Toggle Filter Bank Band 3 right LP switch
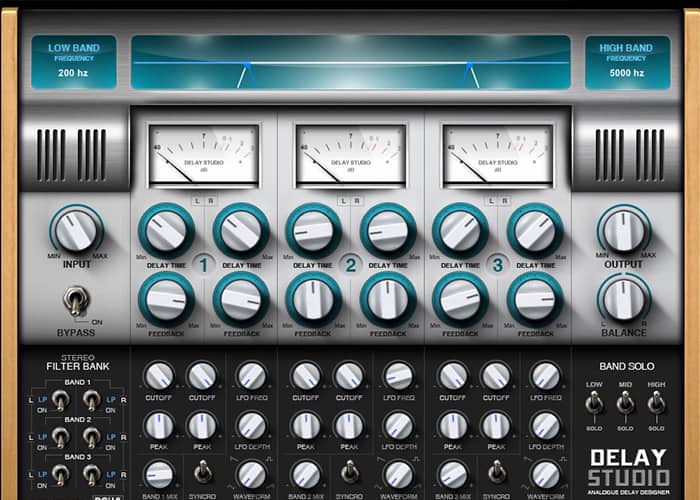Screen dimensions: 700x500 click(x=92, y=475)
